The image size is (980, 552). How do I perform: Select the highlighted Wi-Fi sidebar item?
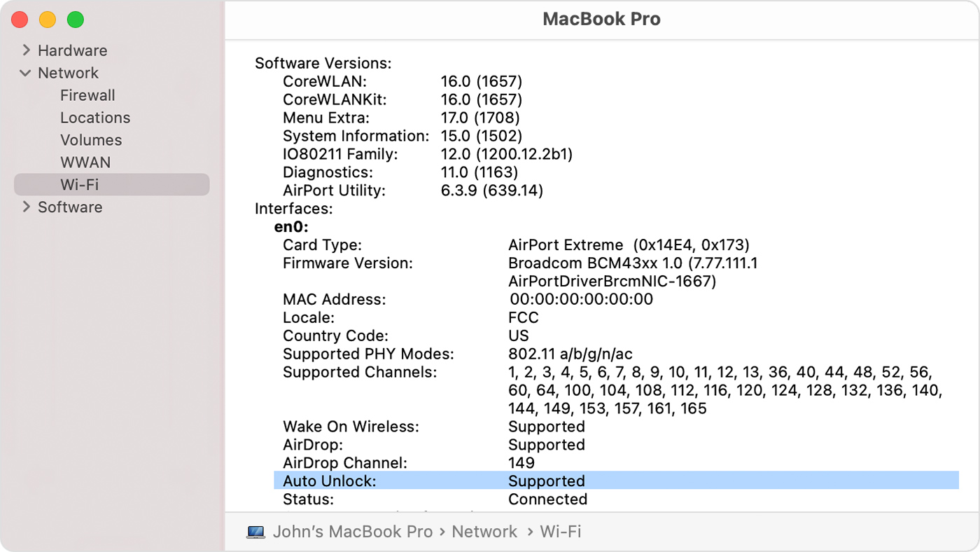click(x=79, y=185)
